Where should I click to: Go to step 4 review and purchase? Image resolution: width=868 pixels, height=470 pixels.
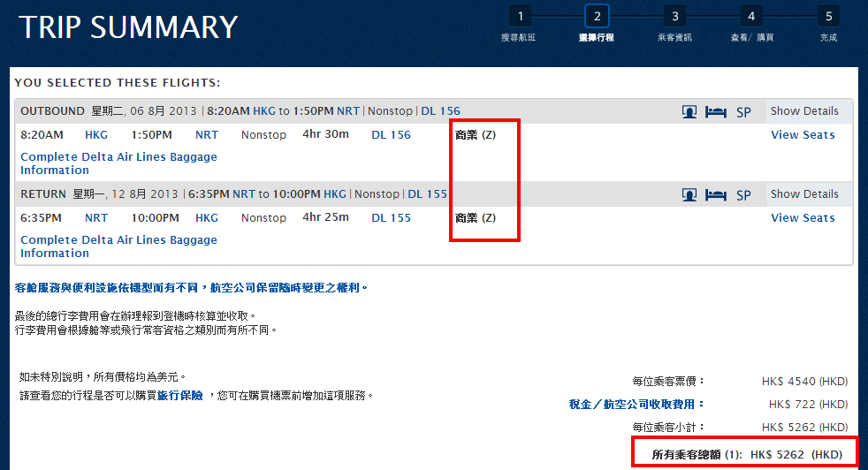click(x=751, y=16)
